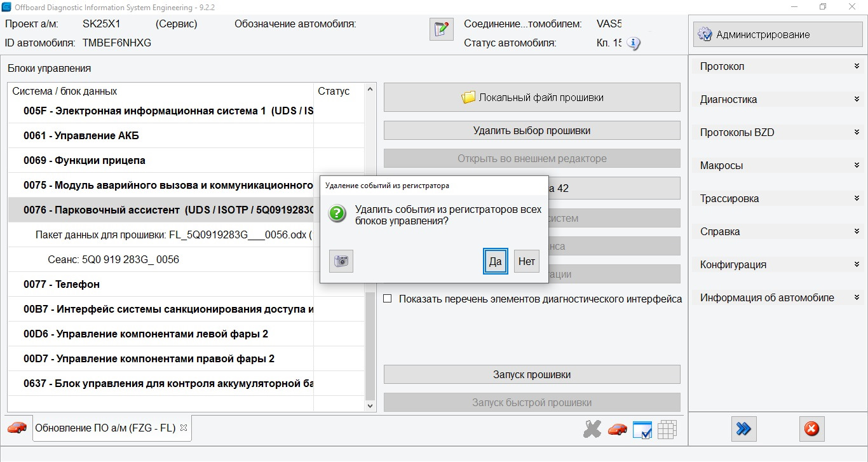Click the red car icon in bottom toolbar

(x=618, y=430)
